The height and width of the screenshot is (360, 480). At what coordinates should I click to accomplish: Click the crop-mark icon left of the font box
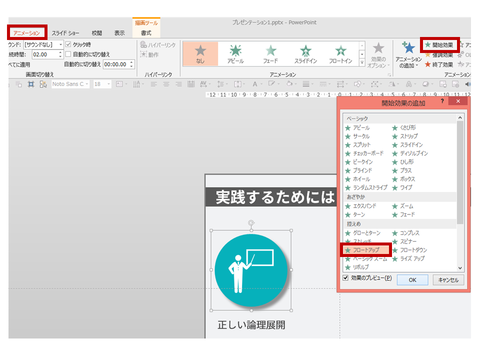[31, 84]
